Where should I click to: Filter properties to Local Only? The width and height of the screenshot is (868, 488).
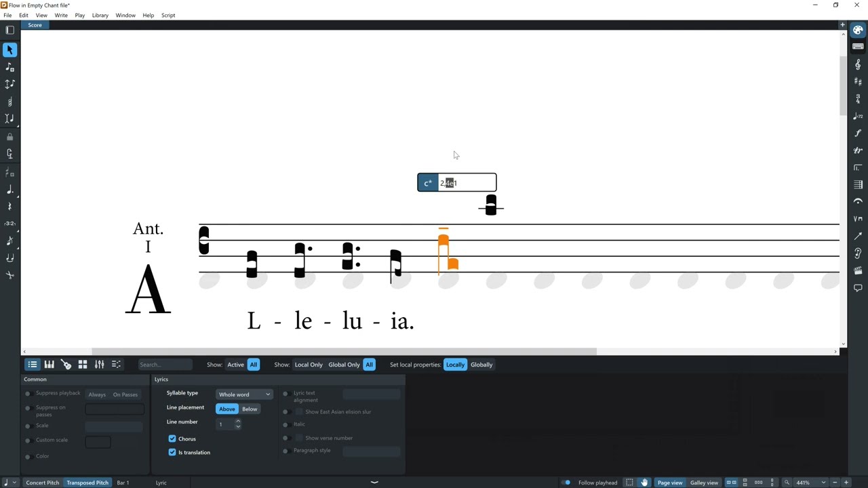coord(309,365)
